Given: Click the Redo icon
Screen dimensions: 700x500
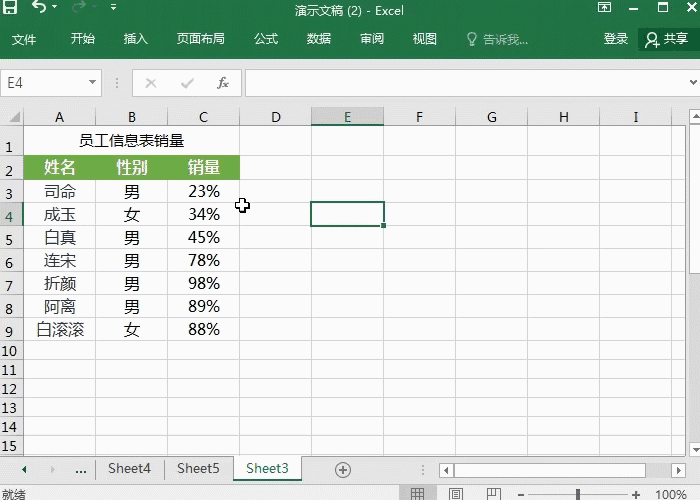Looking at the screenshot, I should click(x=79, y=7).
